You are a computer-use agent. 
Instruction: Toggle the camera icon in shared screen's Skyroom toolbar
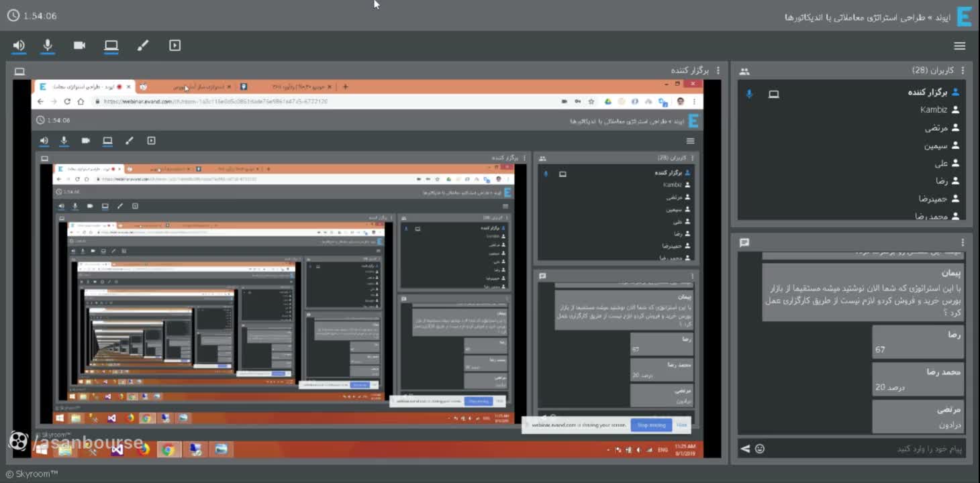[86, 141]
